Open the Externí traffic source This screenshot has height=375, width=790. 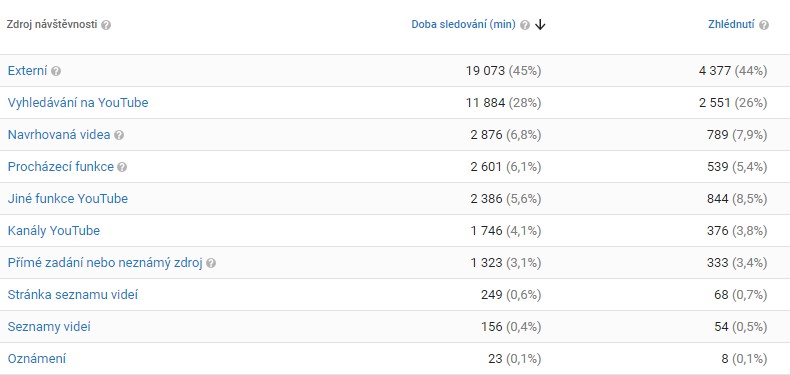coord(27,71)
